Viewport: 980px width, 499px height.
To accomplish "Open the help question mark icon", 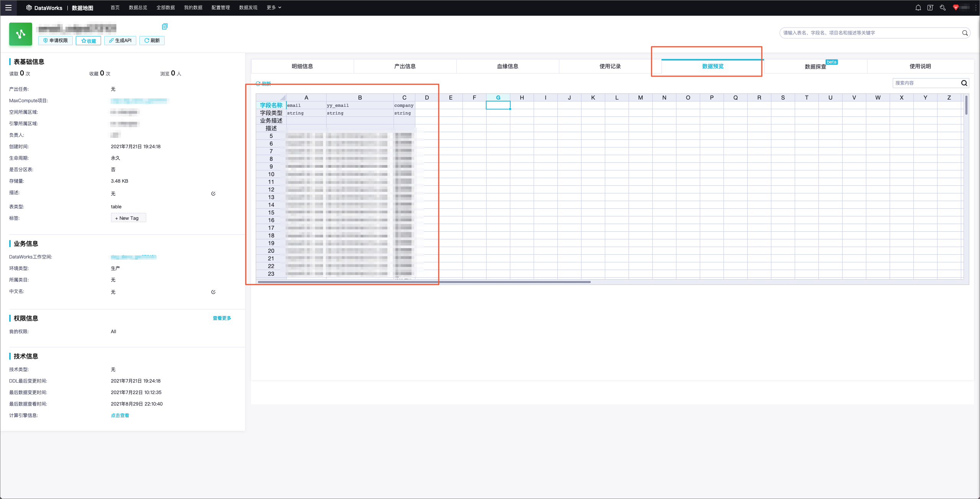I will 930,8.
